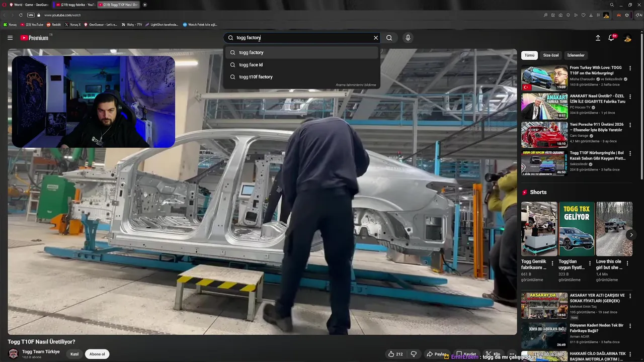Open the YouTube create upload icon
This screenshot has width=644, height=362.
click(x=598, y=38)
